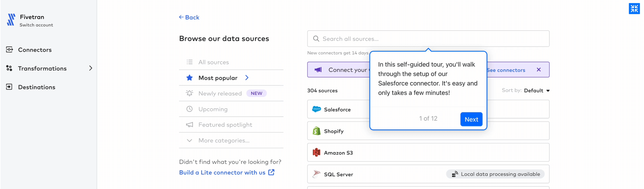
Task: Open Connectors in the sidebar
Action: pos(35,50)
